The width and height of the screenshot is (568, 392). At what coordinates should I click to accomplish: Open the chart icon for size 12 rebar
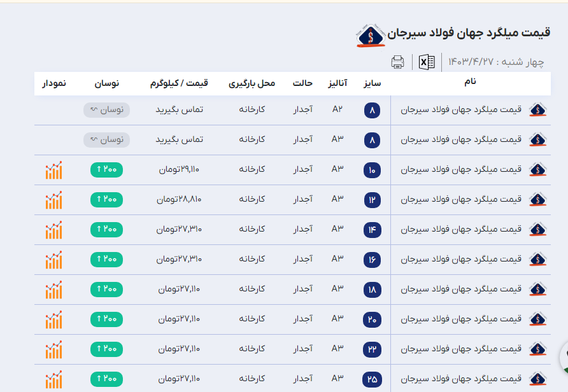(x=53, y=200)
